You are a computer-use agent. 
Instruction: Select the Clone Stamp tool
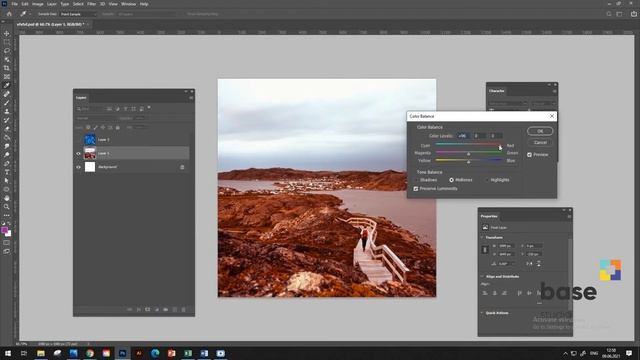click(x=7, y=111)
